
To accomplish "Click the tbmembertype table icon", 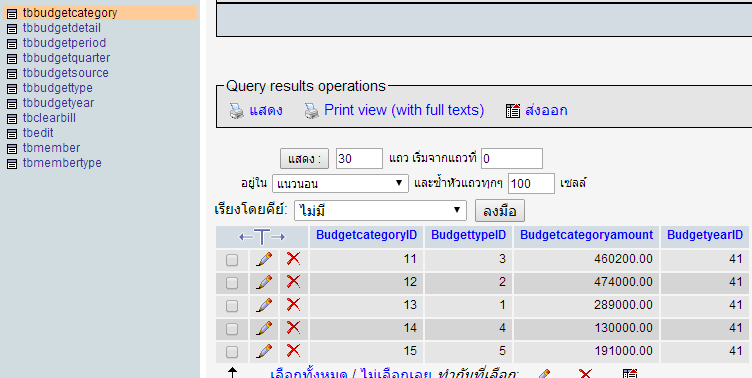I will coord(12,164).
